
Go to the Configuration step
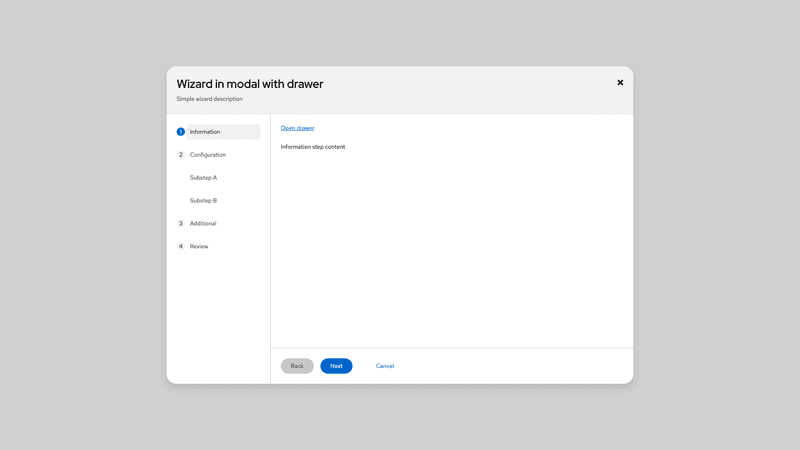(208, 155)
